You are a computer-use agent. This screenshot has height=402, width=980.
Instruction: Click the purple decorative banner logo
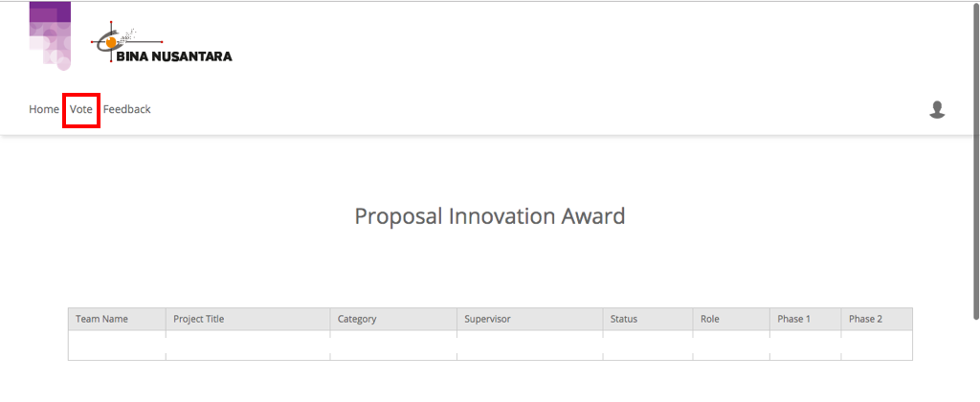[x=50, y=35]
